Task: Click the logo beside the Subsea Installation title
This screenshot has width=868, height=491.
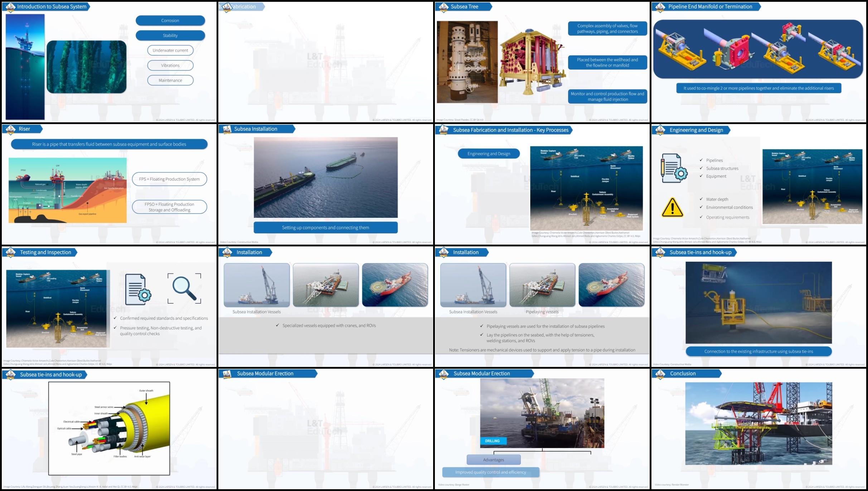Action: click(227, 129)
